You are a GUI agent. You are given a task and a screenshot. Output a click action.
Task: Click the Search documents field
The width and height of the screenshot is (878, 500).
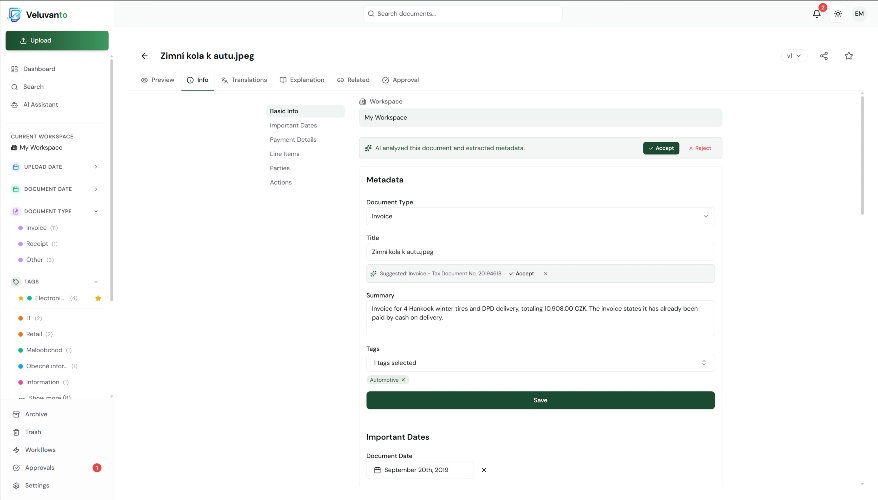[462, 14]
